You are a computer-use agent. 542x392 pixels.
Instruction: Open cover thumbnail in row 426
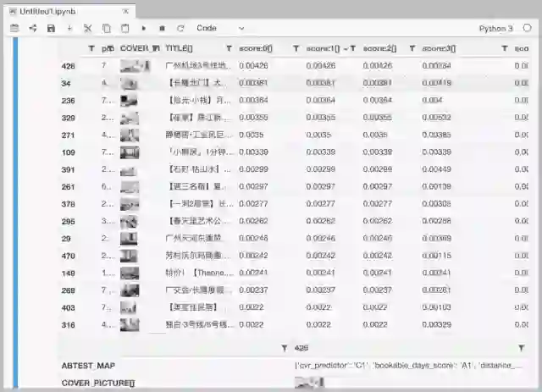(135, 66)
